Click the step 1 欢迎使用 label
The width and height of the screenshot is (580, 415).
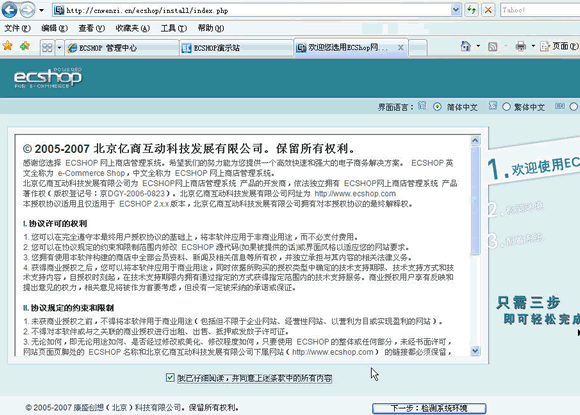point(535,167)
